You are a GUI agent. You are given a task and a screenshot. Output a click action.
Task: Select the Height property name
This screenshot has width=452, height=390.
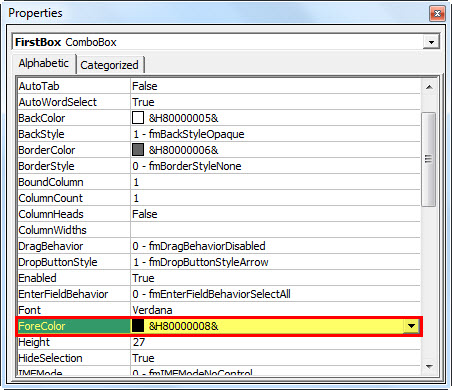coord(34,342)
